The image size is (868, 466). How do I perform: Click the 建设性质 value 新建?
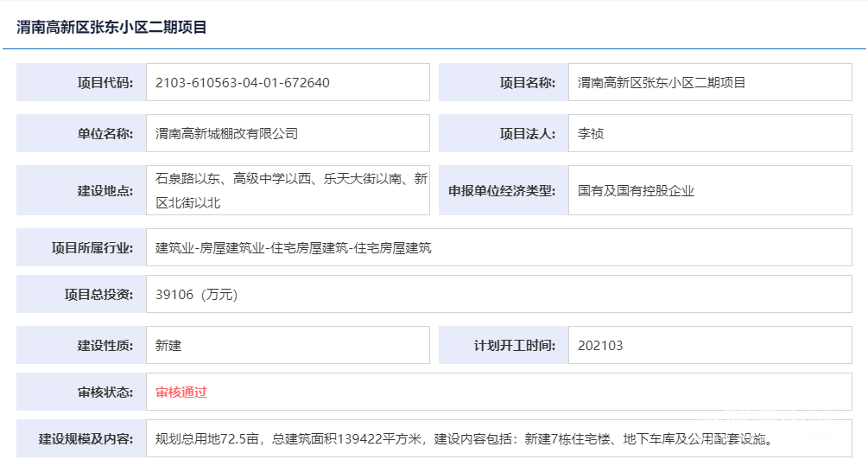[168, 346]
